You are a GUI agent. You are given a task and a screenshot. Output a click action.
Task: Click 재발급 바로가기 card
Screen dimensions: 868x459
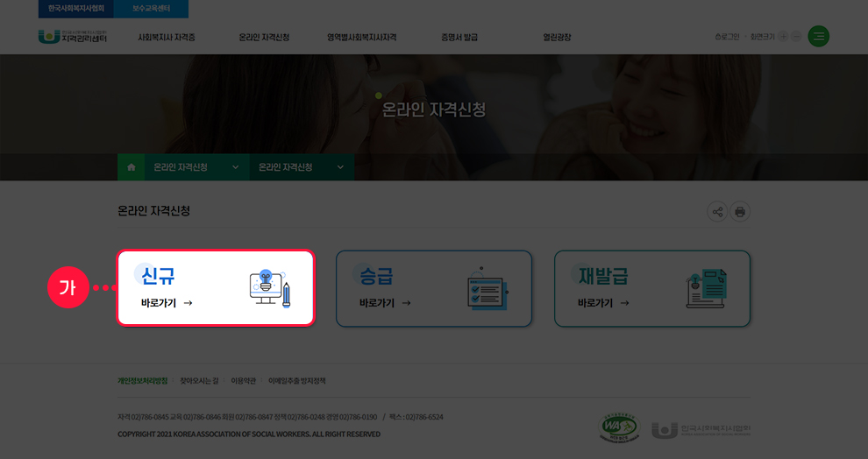point(651,289)
